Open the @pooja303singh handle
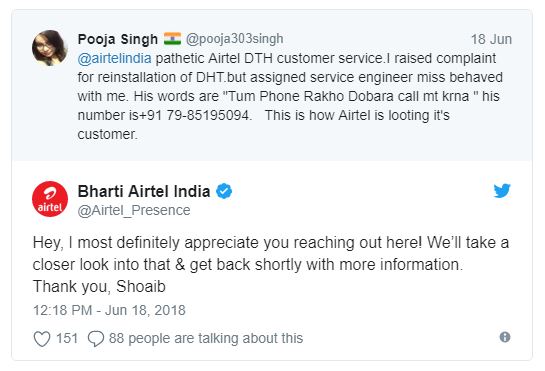The width and height of the screenshot is (545, 371). tap(234, 39)
